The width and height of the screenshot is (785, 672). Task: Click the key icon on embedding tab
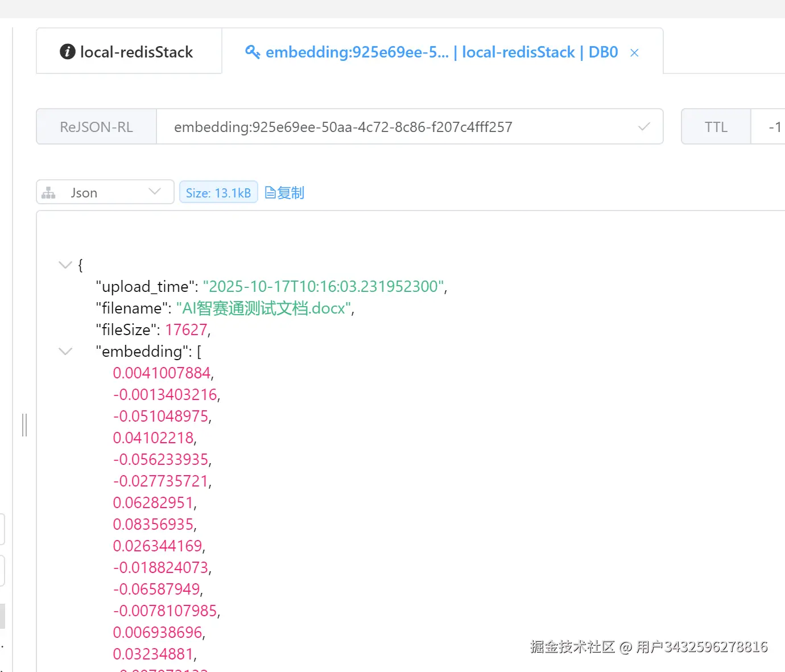tap(253, 52)
